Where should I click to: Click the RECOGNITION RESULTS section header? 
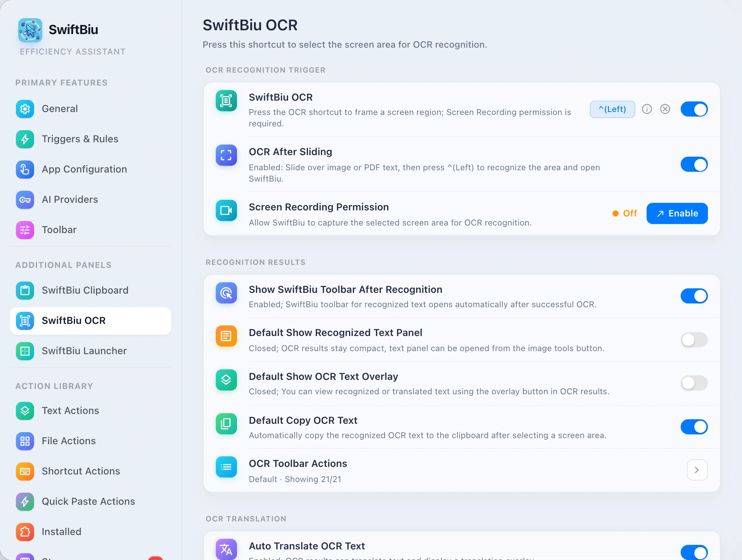click(x=256, y=263)
